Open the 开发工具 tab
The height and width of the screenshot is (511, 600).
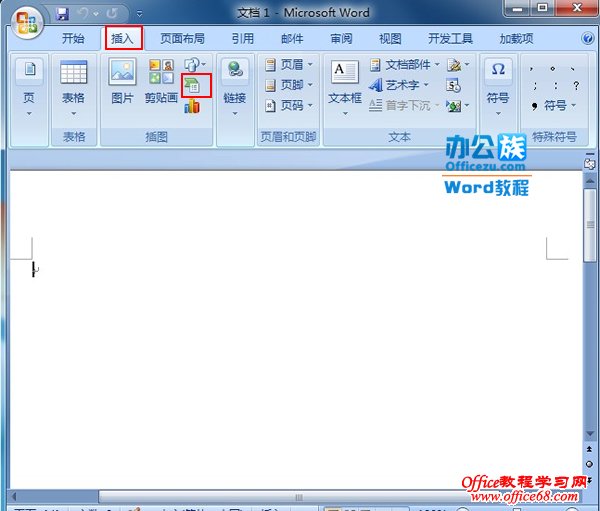[450, 39]
